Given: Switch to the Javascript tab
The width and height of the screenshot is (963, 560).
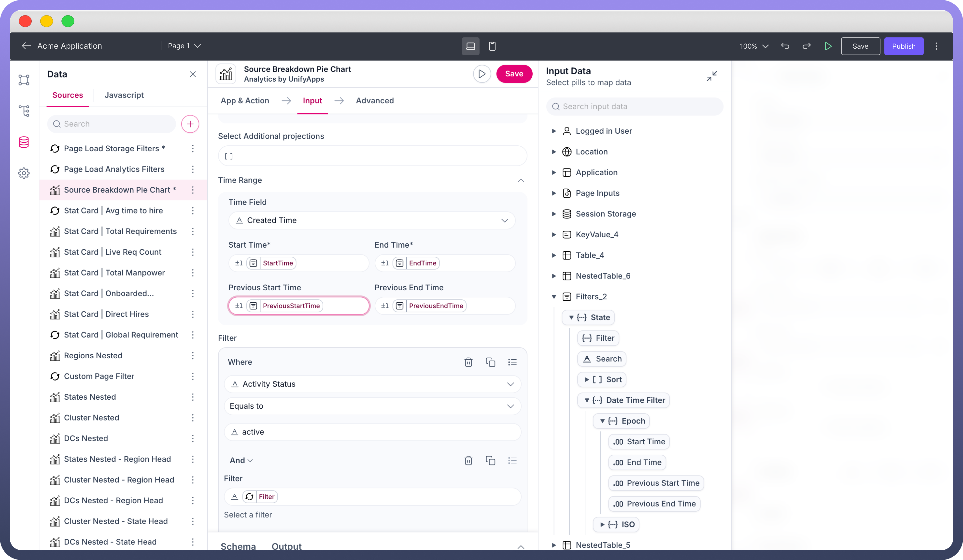Looking at the screenshot, I should (x=124, y=95).
